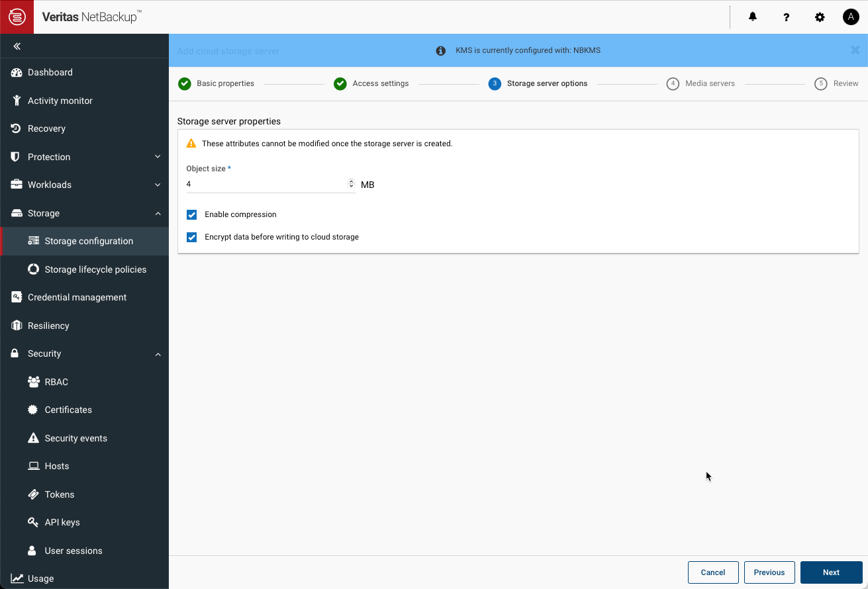
Task: Click the Cancel button
Action: (x=713, y=572)
